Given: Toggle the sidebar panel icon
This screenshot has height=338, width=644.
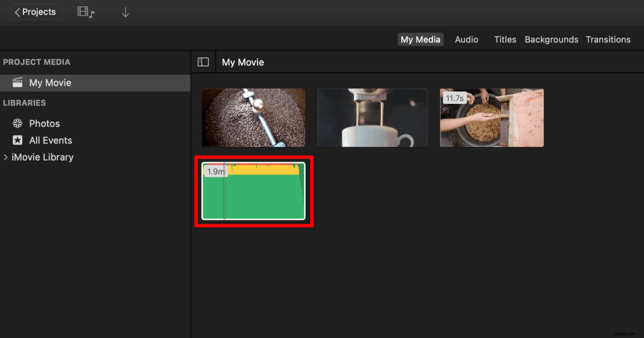Looking at the screenshot, I should click(x=203, y=62).
